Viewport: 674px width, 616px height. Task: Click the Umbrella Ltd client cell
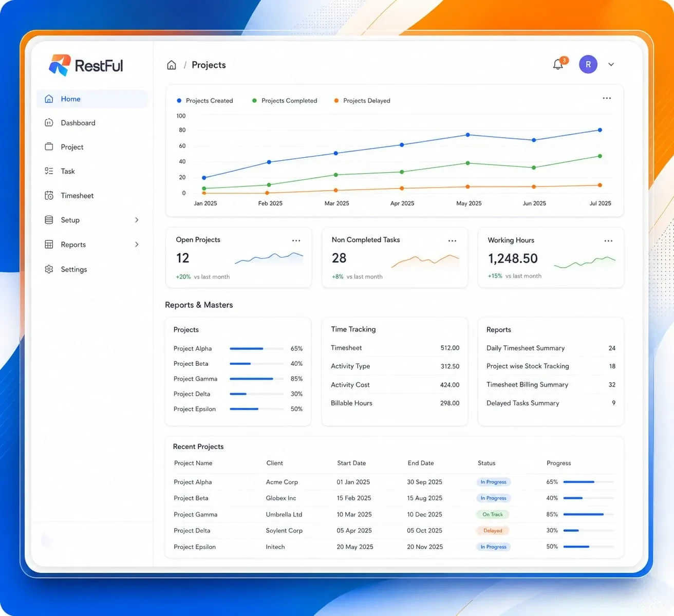click(x=284, y=514)
